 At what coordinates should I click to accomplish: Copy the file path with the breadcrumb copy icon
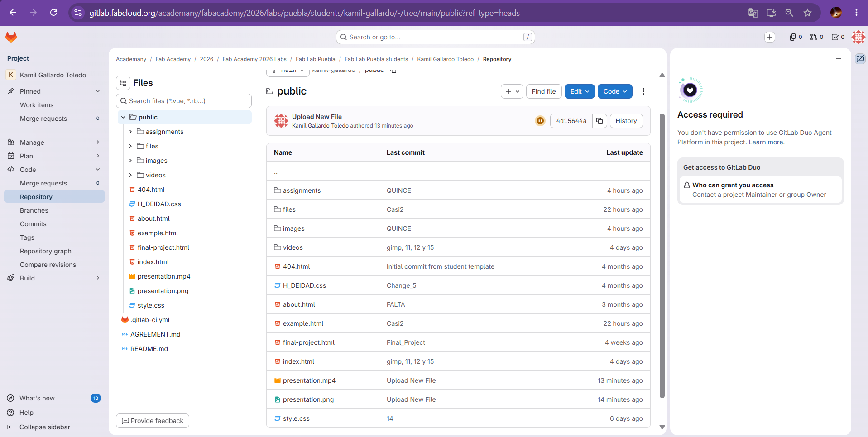click(393, 71)
